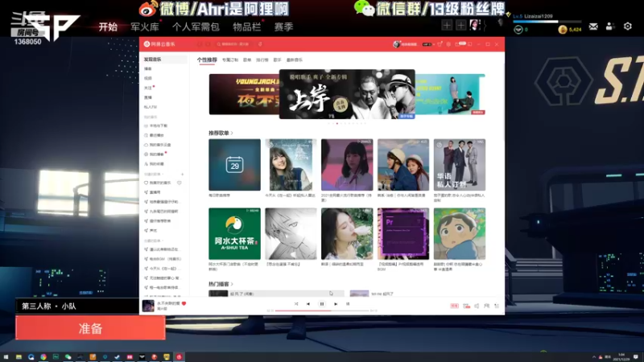The image size is (644, 362).
Task: Click the game's 准备 ready button
Action: tap(90, 328)
